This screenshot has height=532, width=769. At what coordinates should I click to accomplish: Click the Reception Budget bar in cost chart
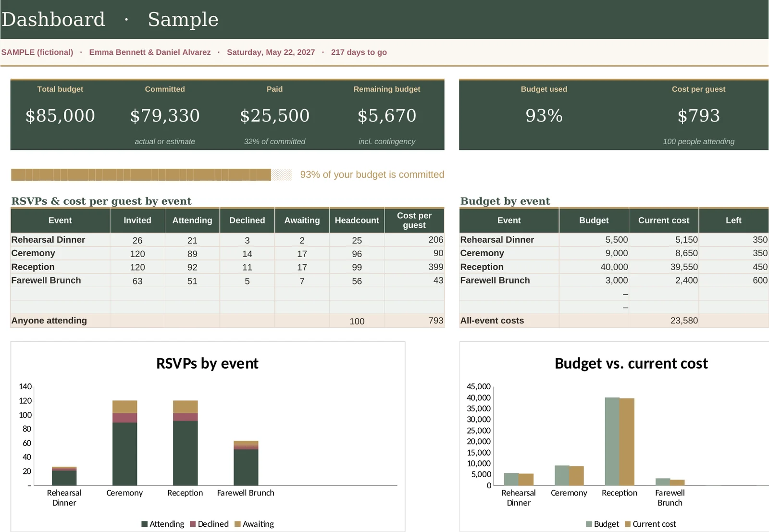612,441
